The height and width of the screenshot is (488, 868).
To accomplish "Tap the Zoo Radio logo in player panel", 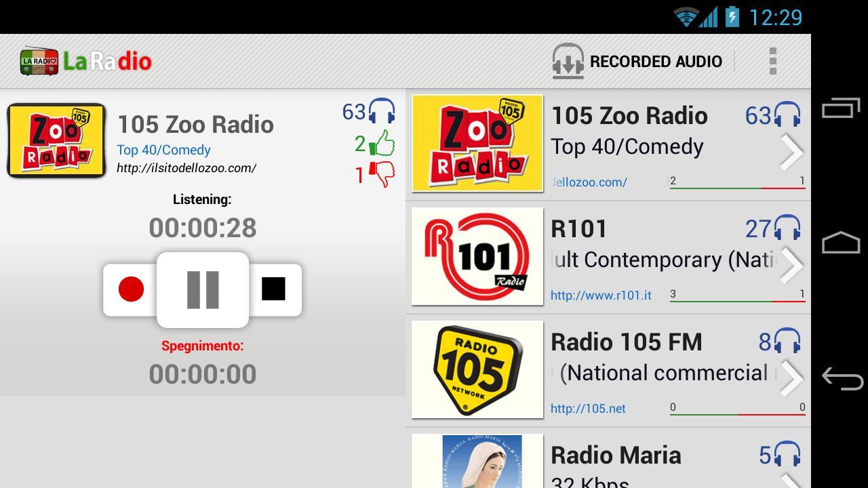I will click(x=56, y=140).
